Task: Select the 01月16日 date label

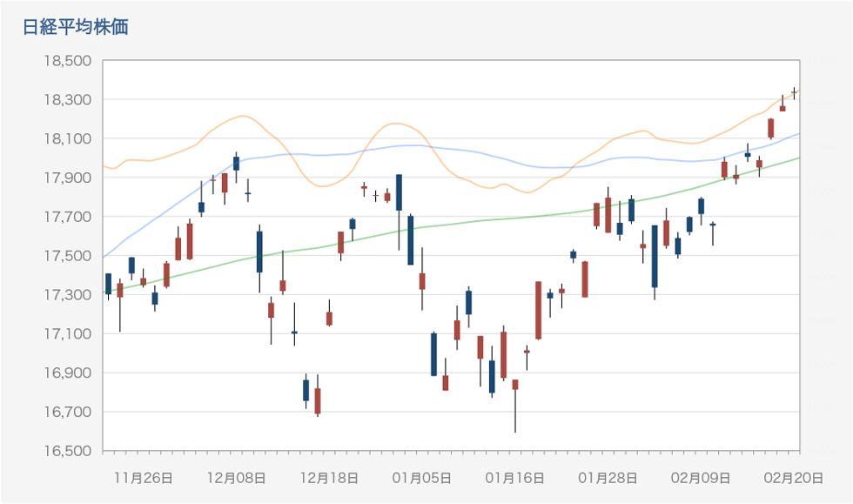Action: [515, 478]
